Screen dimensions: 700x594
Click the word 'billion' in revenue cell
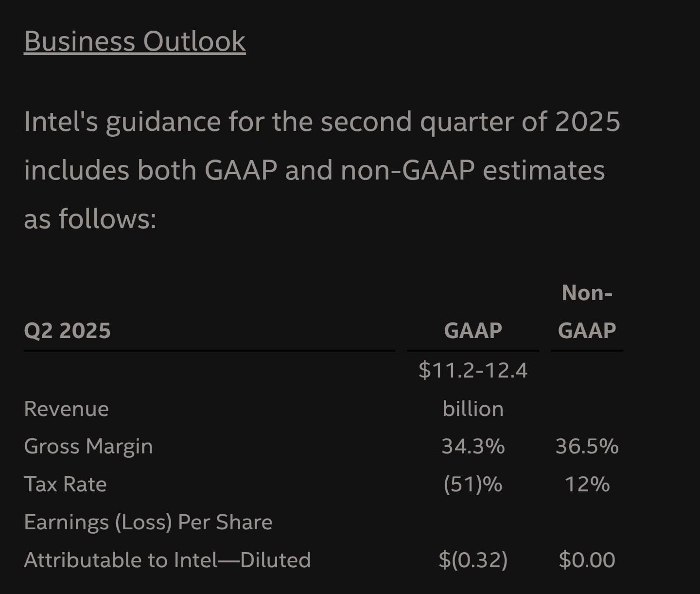coord(473,409)
